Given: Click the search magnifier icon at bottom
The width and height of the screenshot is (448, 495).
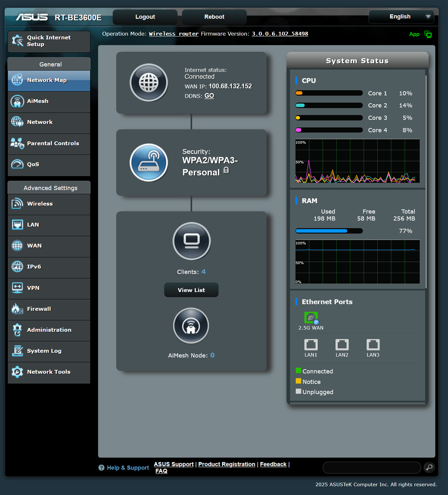Looking at the screenshot, I should point(429,467).
